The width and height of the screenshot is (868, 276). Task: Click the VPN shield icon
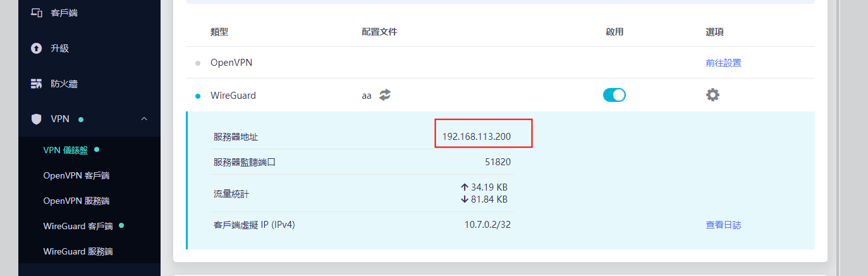pos(37,119)
